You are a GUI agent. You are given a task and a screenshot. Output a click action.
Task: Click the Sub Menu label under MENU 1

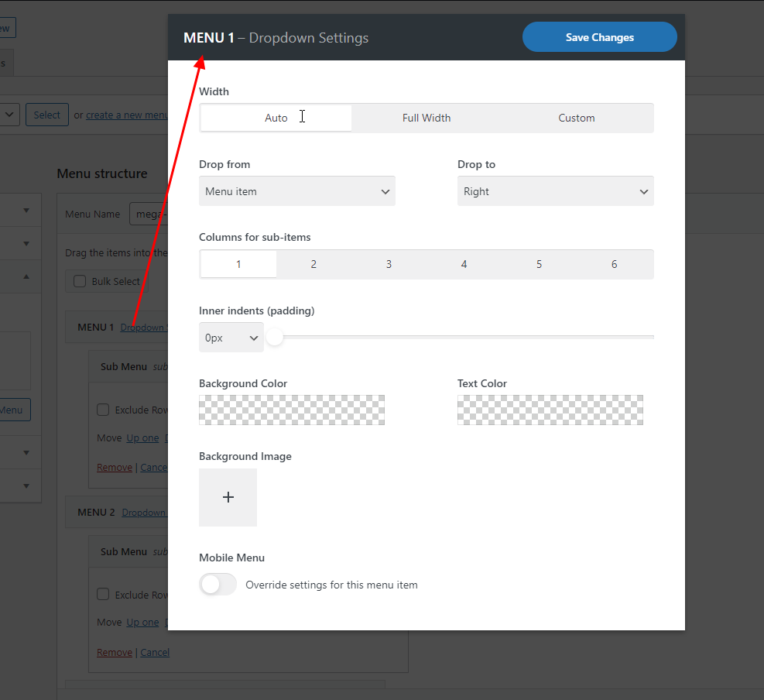click(x=124, y=366)
